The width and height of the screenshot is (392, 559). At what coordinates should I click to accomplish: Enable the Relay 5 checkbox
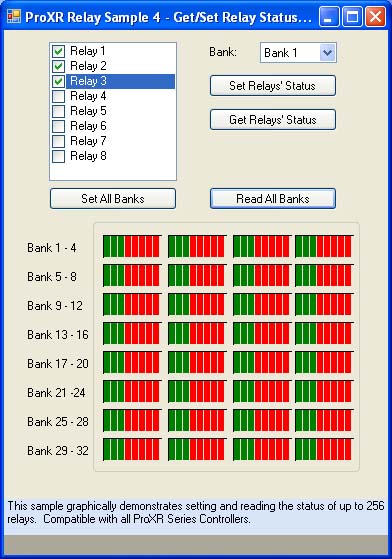tap(58, 111)
